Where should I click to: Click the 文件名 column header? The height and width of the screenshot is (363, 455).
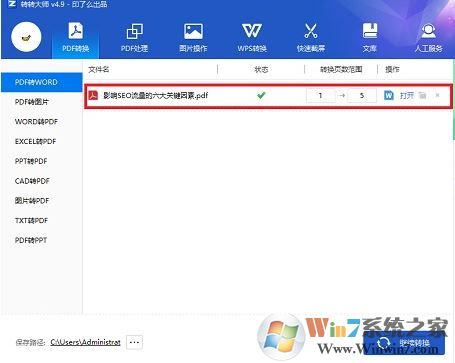(x=99, y=69)
